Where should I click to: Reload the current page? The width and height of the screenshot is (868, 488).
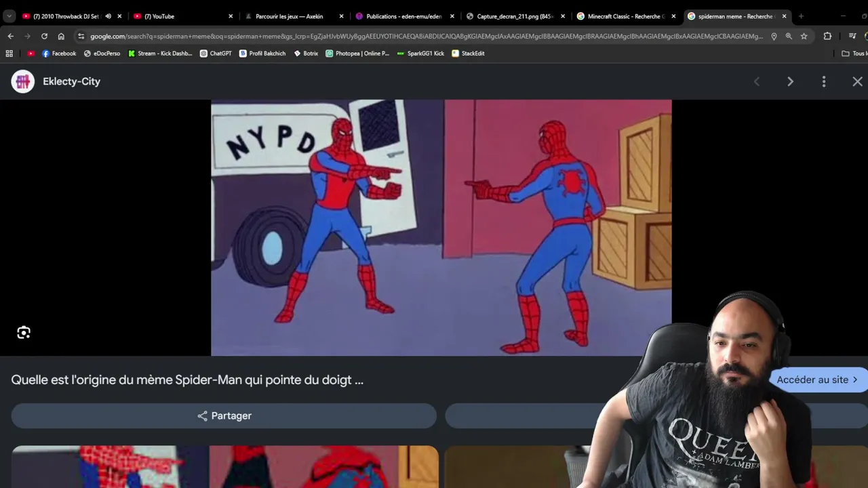[x=44, y=36]
